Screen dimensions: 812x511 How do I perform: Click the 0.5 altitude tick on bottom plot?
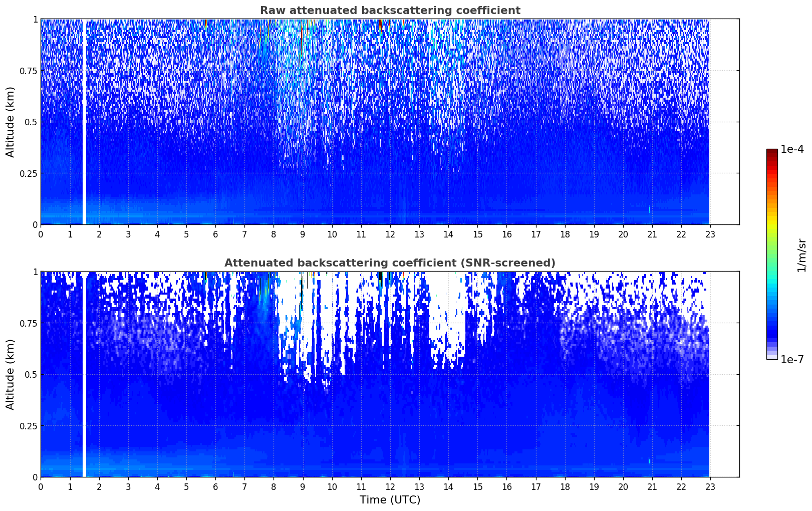31,374
